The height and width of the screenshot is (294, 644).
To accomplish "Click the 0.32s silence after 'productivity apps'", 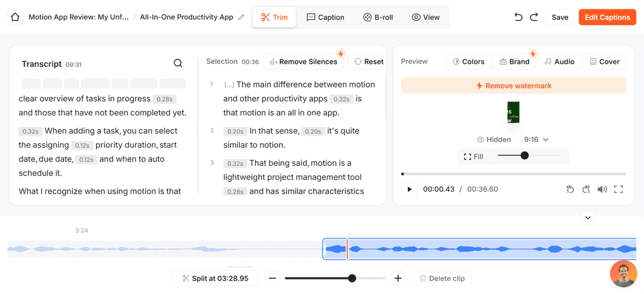I will tap(342, 99).
